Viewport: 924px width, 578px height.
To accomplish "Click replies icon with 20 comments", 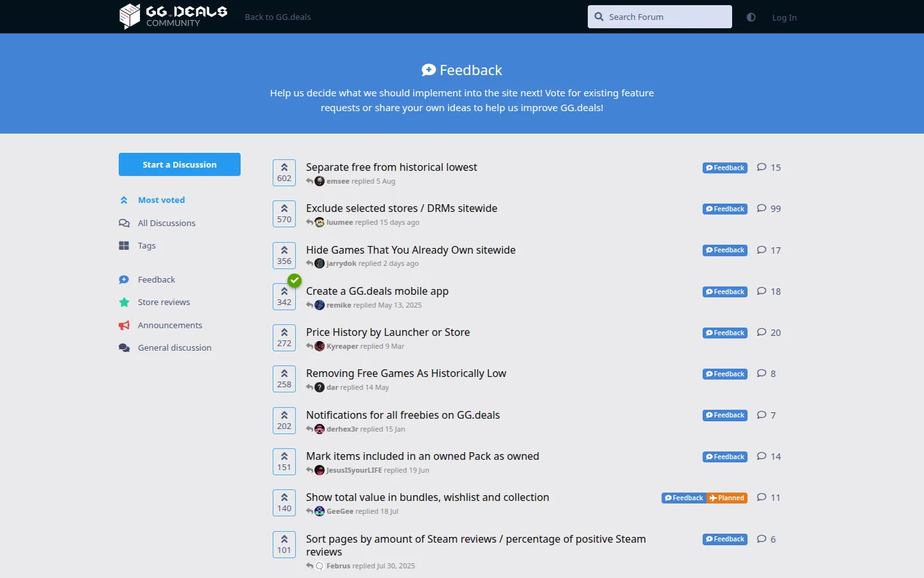I will [x=762, y=332].
